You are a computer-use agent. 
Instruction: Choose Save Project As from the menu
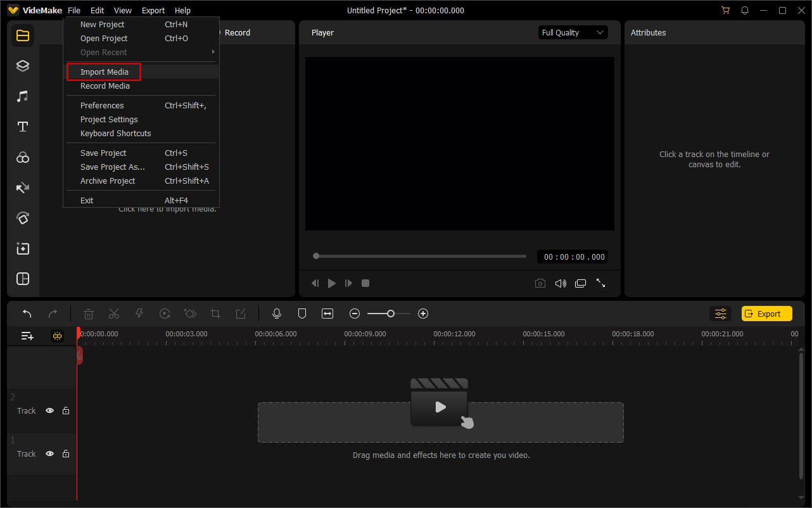[x=113, y=167]
